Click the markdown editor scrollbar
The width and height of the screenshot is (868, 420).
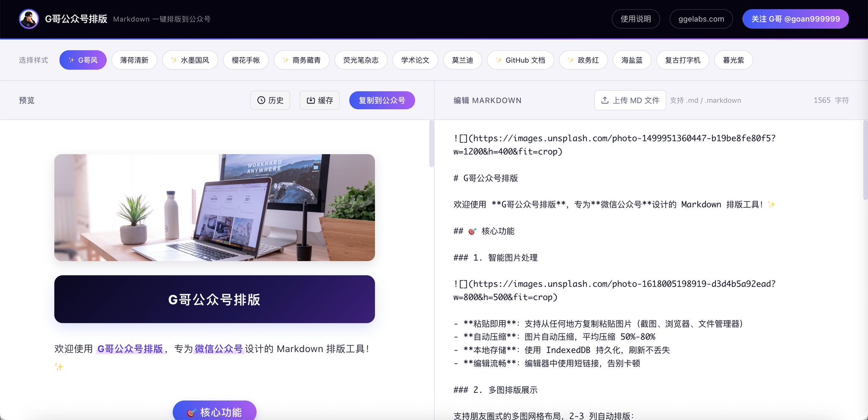tap(865, 160)
